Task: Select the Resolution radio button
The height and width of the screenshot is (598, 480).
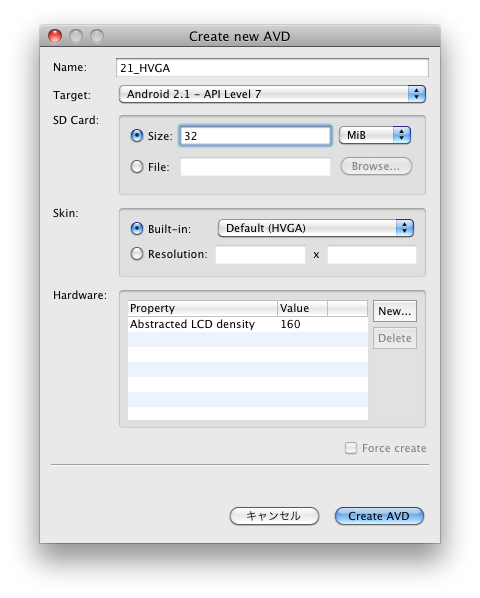Action: click(x=136, y=254)
